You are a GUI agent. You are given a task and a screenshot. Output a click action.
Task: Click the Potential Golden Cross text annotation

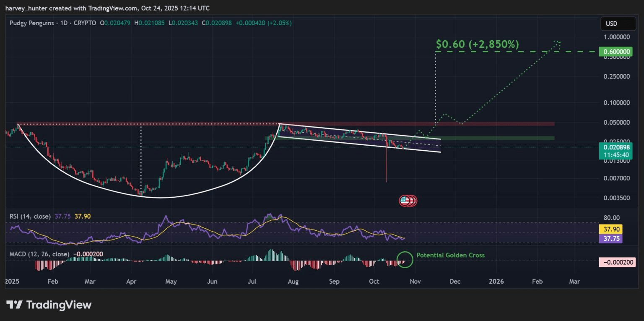pos(450,255)
